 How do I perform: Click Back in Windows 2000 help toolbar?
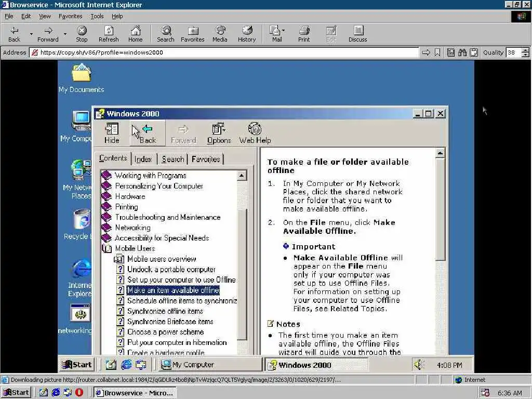pos(148,134)
